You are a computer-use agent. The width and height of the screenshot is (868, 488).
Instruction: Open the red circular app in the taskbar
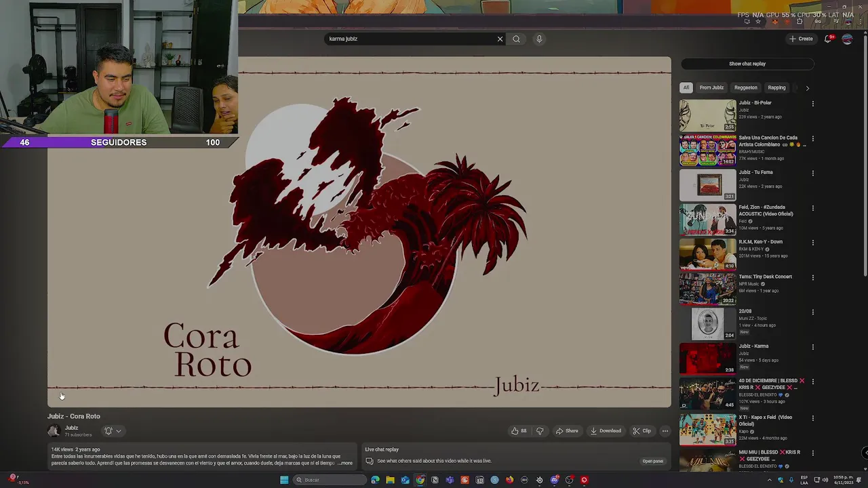[584, 480]
